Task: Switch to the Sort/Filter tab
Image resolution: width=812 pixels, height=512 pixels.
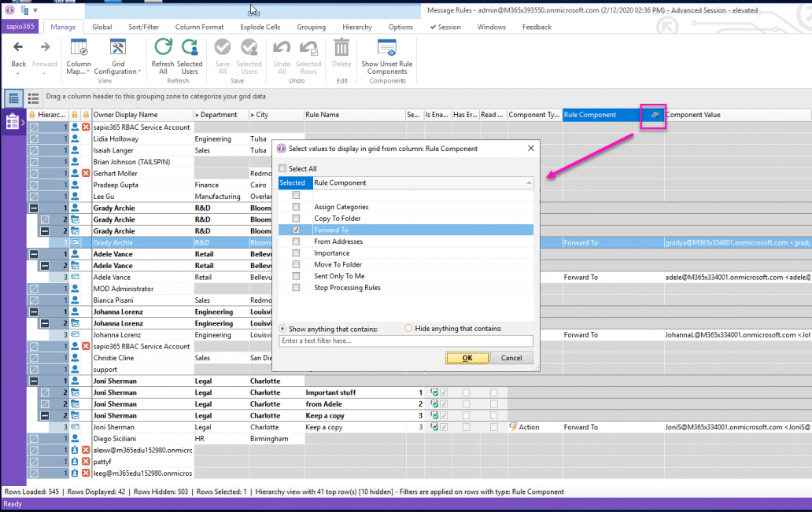Action: pos(143,27)
